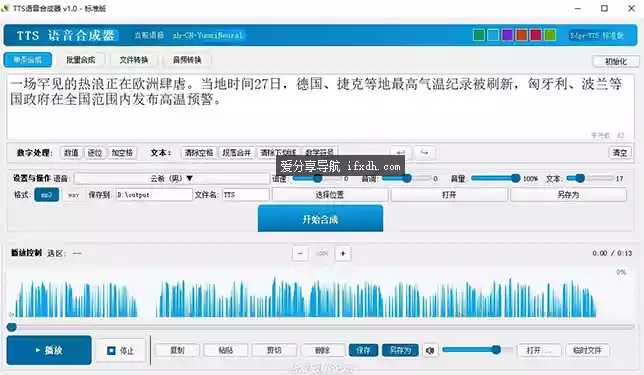Click the 粘贴 paste button
Viewport: 644px width, 375px height.
pos(226,350)
